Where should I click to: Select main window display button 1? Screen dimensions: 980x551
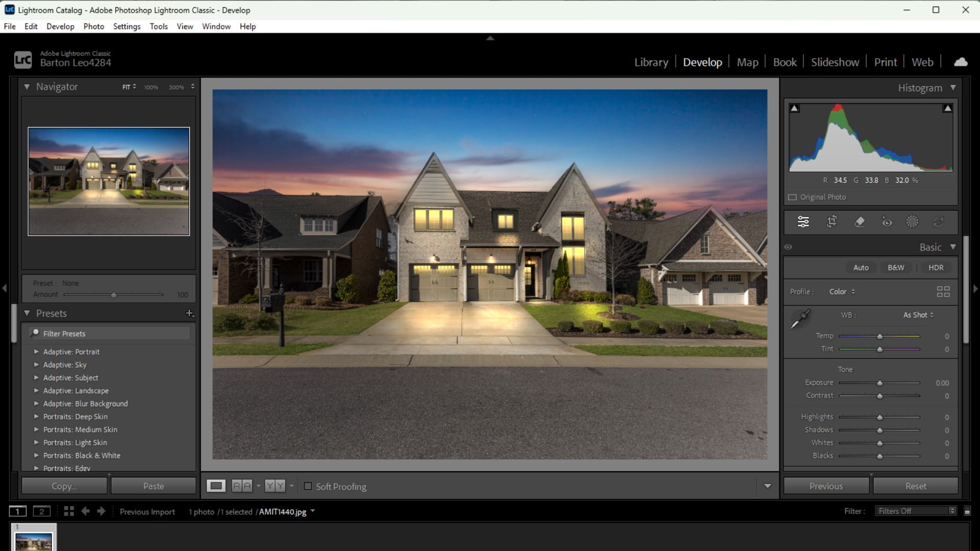[17, 511]
